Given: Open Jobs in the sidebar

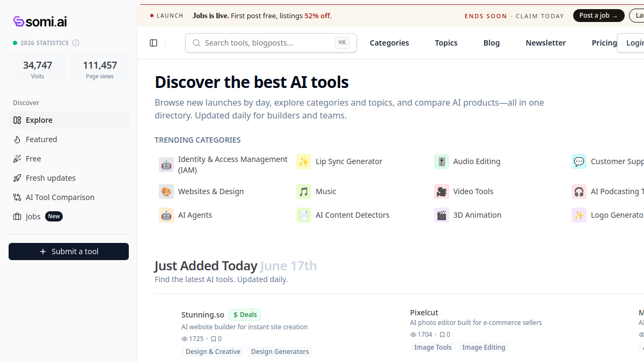Looking at the screenshot, I should point(69,217).
